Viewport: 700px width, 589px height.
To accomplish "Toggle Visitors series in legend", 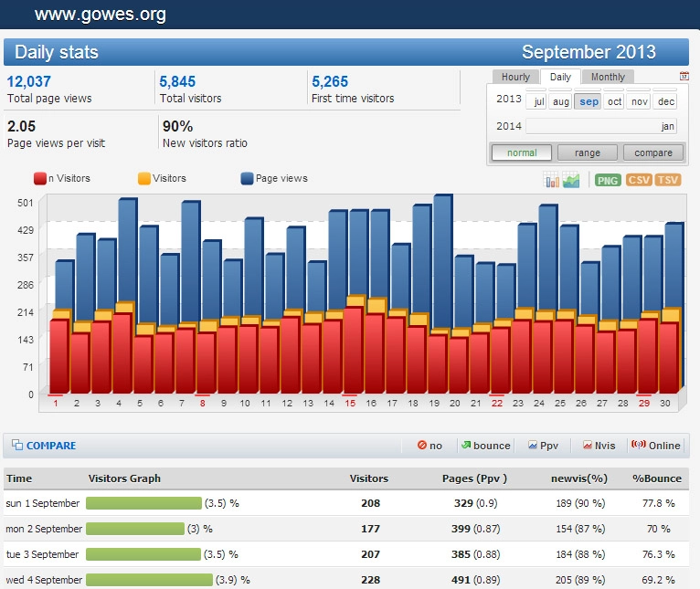I will 162,179.
